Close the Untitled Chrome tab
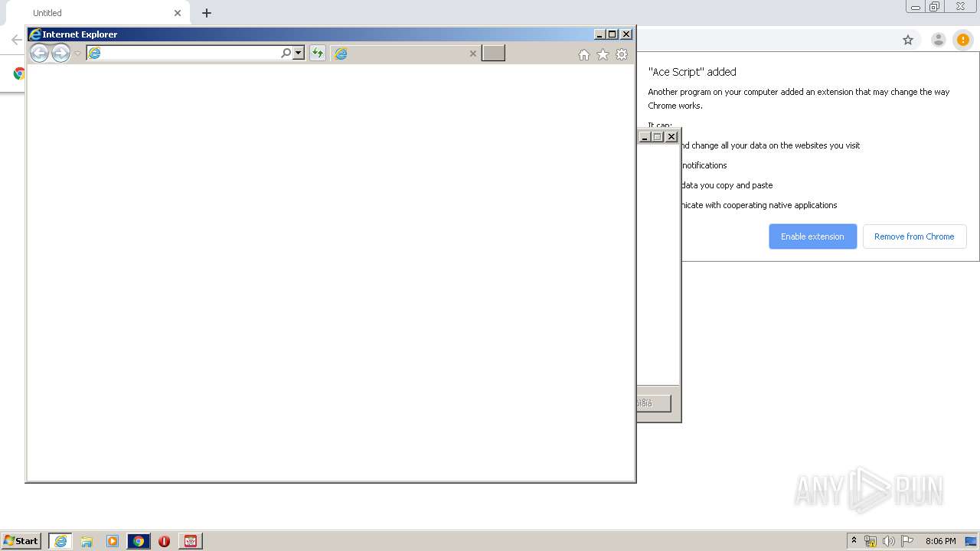 coord(178,13)
